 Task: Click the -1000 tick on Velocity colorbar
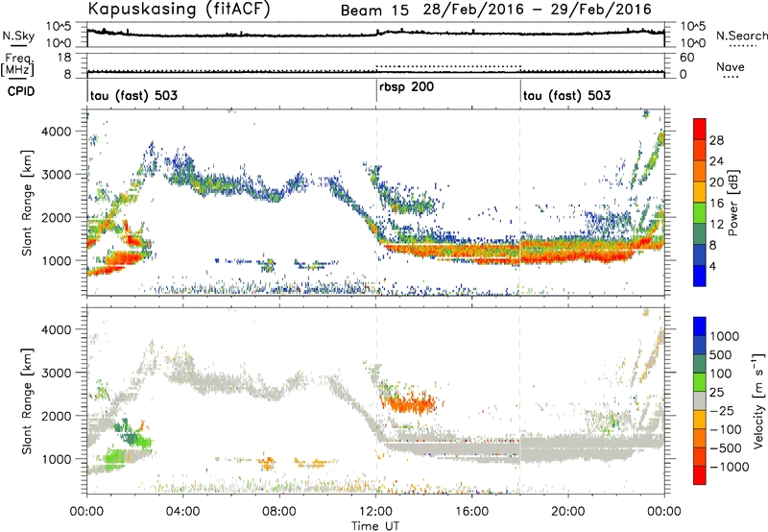[x=730, y=467]
